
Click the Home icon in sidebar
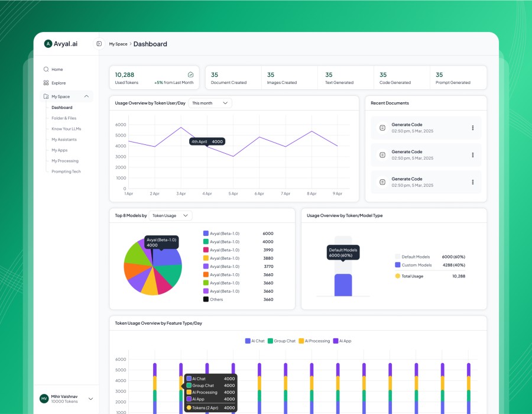(46, 69)
